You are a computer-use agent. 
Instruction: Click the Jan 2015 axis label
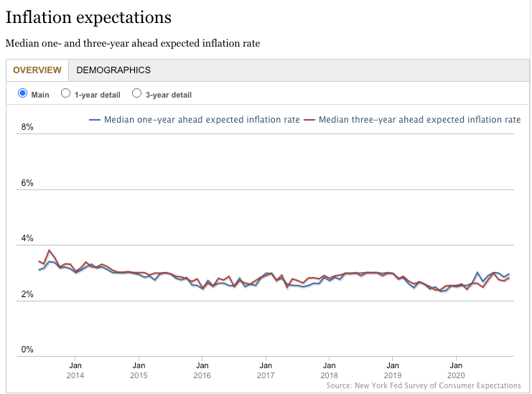tap(139, 370)
